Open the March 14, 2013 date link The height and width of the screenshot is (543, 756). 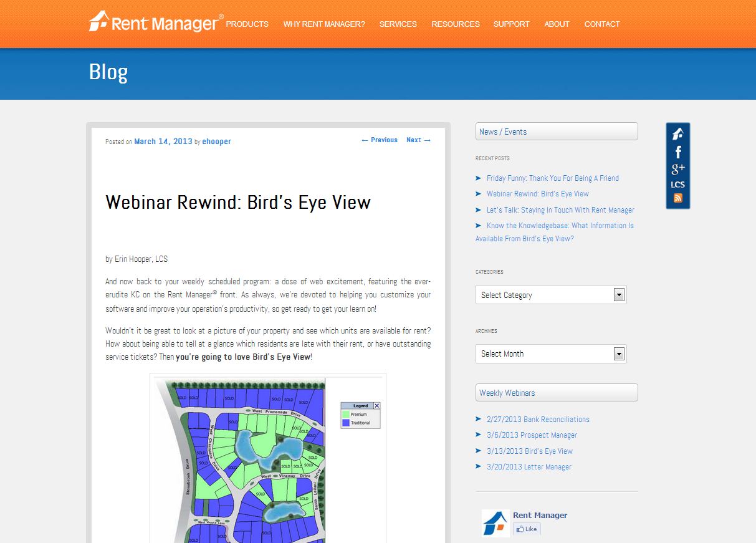click(x=163, y=142)
